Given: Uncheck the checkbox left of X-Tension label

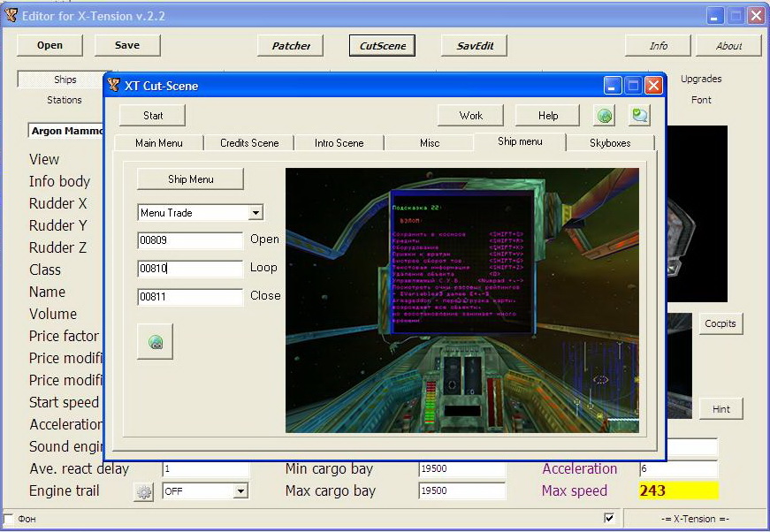Looking at the screenshot, I should pos(608,518).
